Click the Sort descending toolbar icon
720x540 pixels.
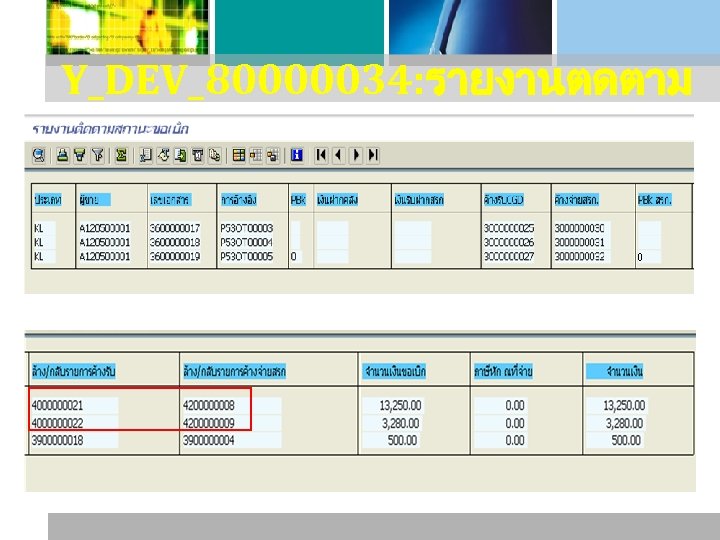click(80, 155)
